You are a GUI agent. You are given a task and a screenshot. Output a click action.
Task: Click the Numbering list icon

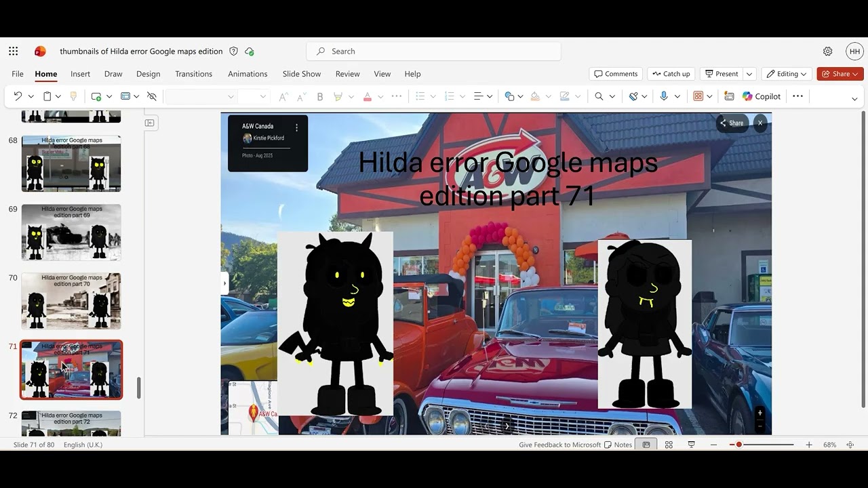pos(449,96)
